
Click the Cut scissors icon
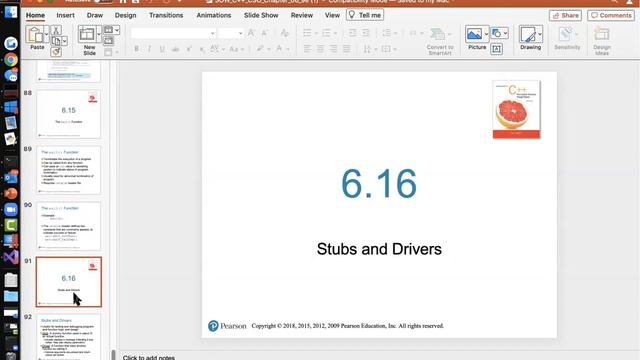point(56,29)
